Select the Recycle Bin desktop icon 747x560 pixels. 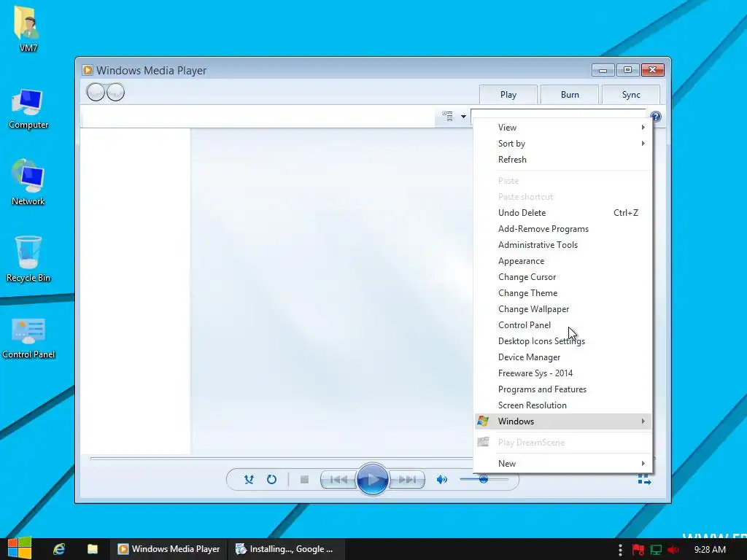click(x=28, y=259)
